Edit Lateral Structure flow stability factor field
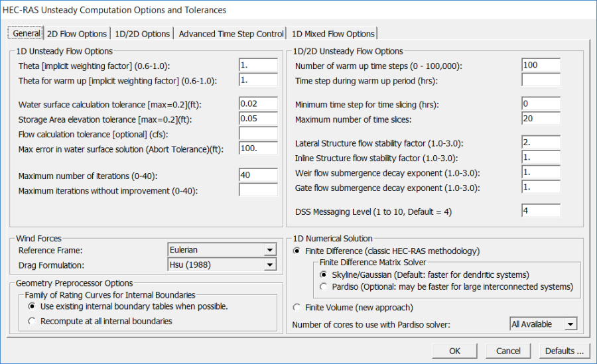 [541, 143]
